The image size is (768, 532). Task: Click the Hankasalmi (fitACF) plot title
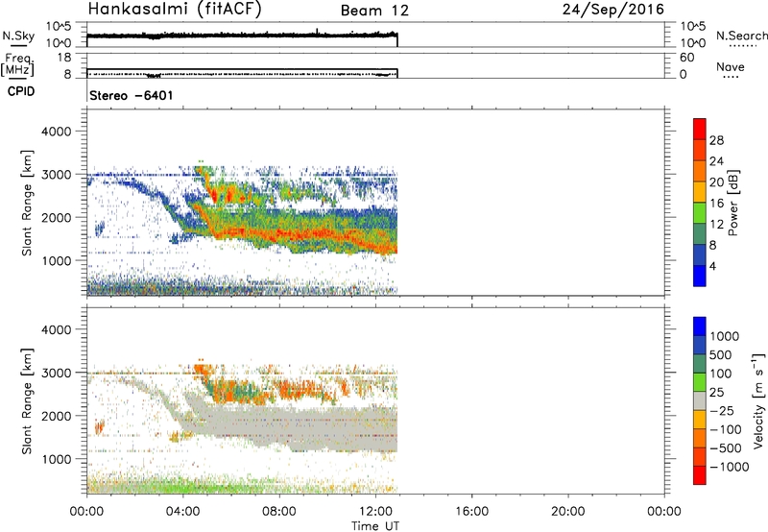click(x=175, y=10)
